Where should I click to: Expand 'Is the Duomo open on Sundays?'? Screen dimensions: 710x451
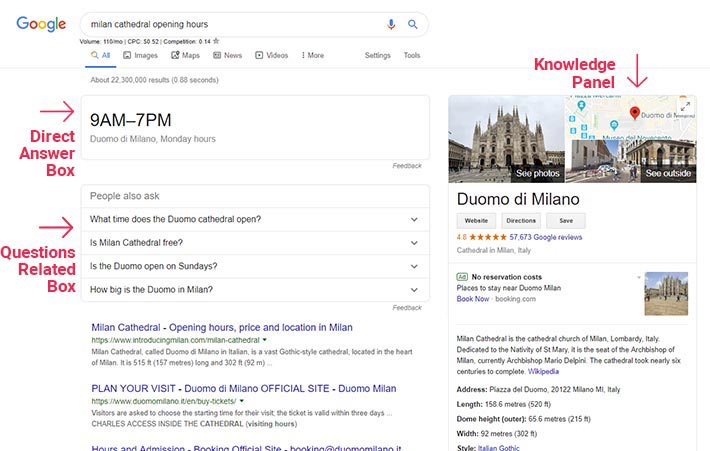pos(255,266)
